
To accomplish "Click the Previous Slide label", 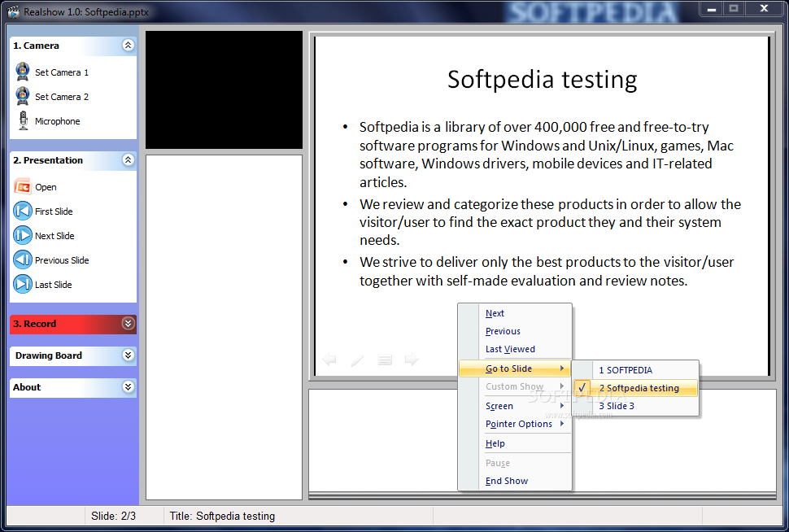I will click(62, 260).
